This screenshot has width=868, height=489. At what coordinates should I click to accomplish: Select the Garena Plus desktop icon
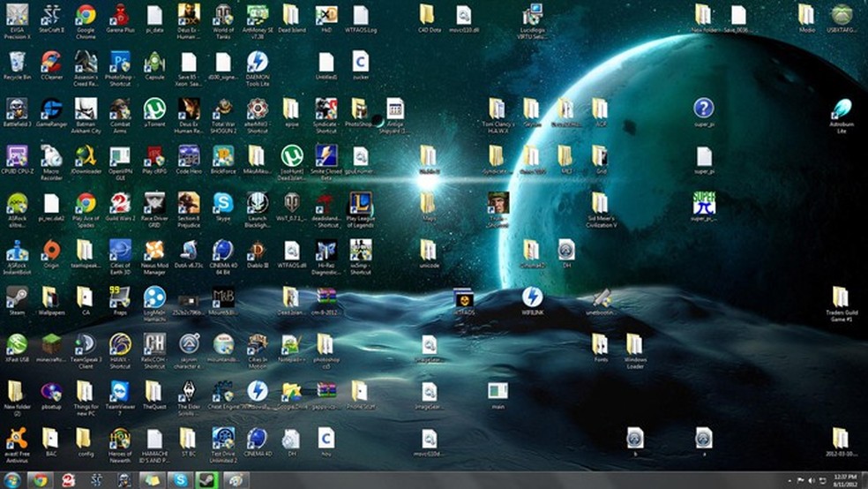(x=120, y=15)
